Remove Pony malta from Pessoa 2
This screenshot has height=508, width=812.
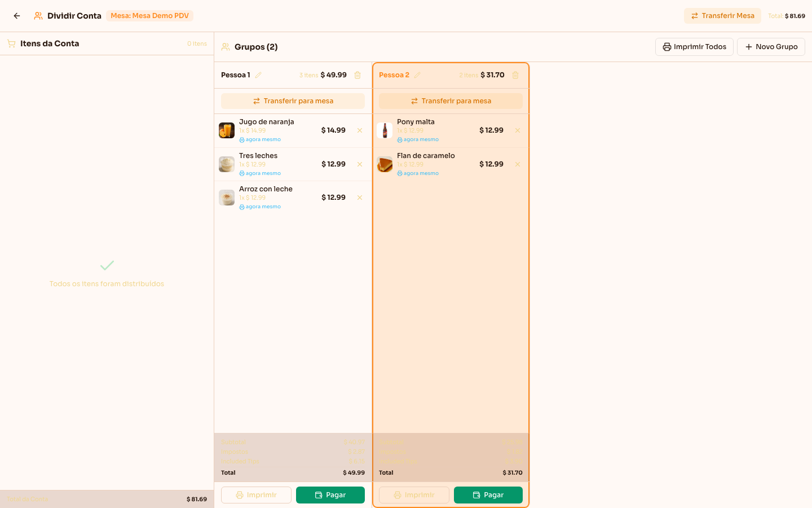click(518, 130)
